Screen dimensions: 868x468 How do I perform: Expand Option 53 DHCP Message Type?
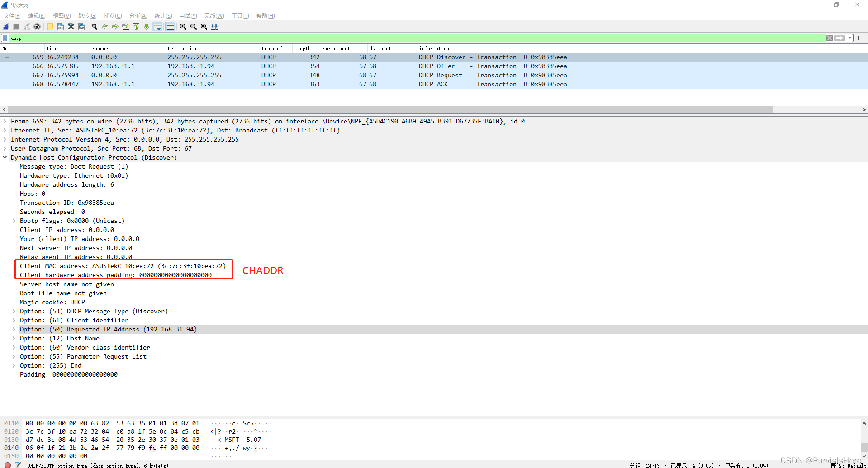coord(14,311)
